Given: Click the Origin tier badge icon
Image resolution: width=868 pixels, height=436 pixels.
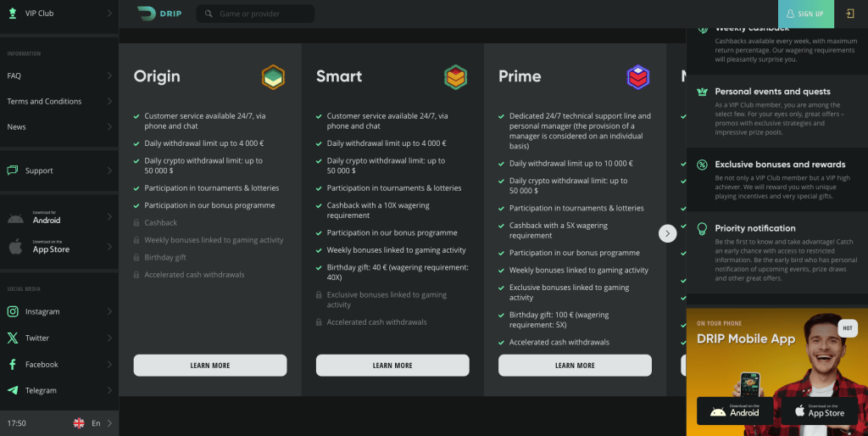Looking at the screenshot, I should click(x=273, y=77).
